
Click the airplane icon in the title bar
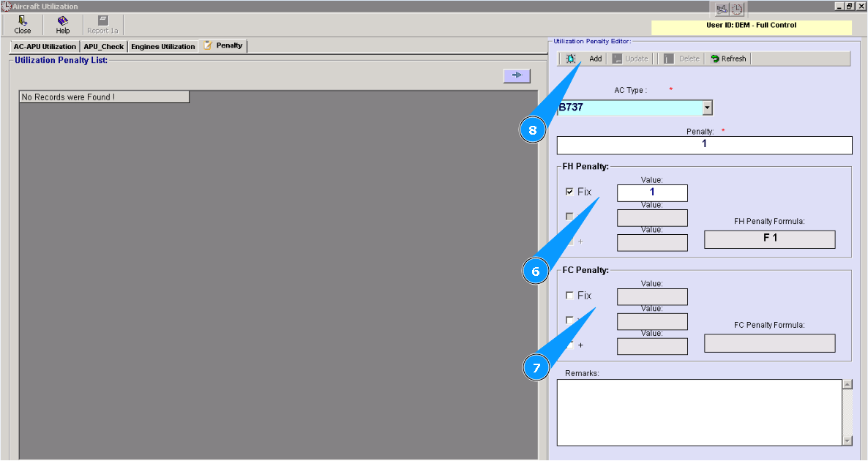pos(722,10)
